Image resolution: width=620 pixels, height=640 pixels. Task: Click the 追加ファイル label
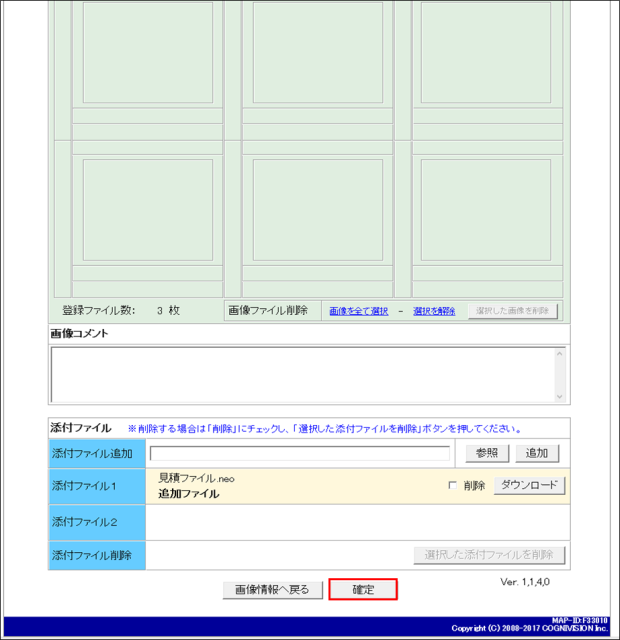click(189, 494)
